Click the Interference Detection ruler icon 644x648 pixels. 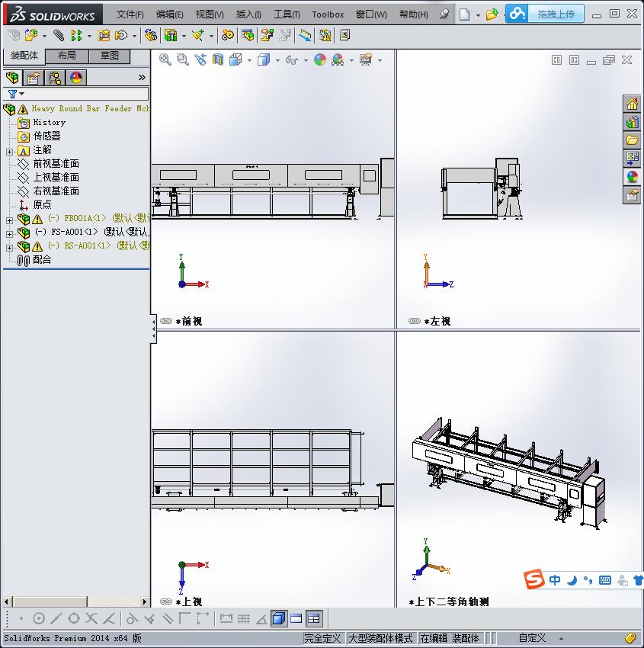pyautogui.click(x=305, y=36)
